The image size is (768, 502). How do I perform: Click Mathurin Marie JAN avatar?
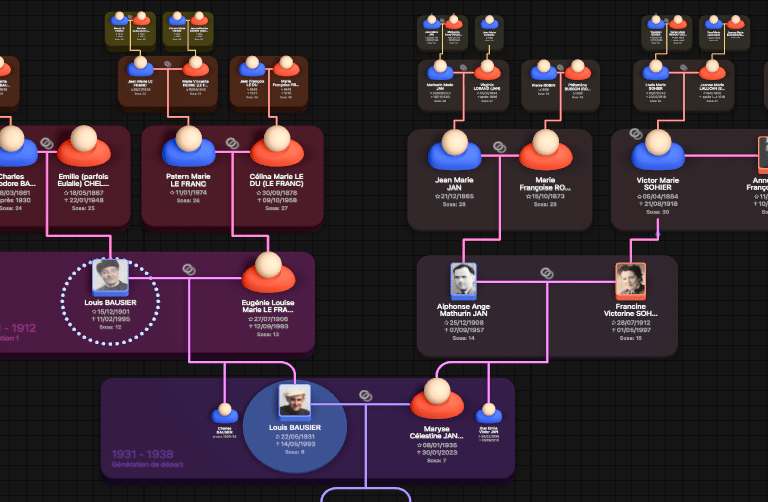tap(440, 70)
